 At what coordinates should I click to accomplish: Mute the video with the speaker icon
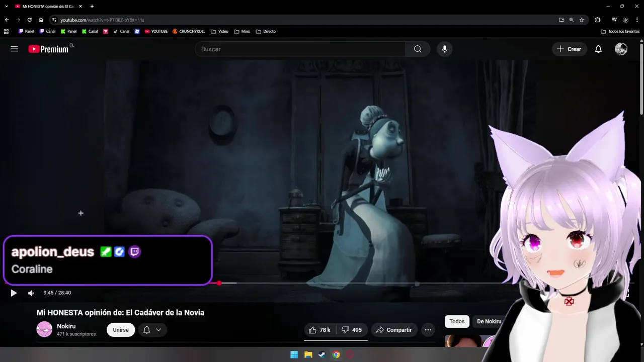(x=31, y=293)
